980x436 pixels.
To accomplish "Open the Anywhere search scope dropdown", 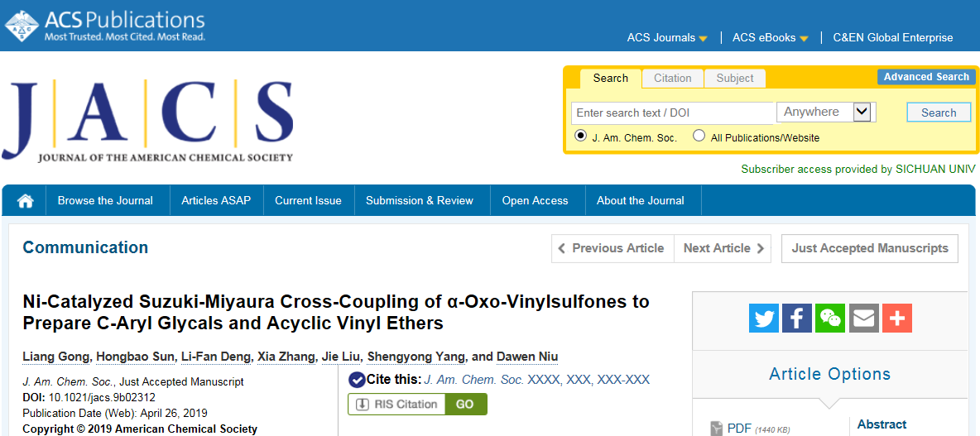I will click(x=826, y=113).
